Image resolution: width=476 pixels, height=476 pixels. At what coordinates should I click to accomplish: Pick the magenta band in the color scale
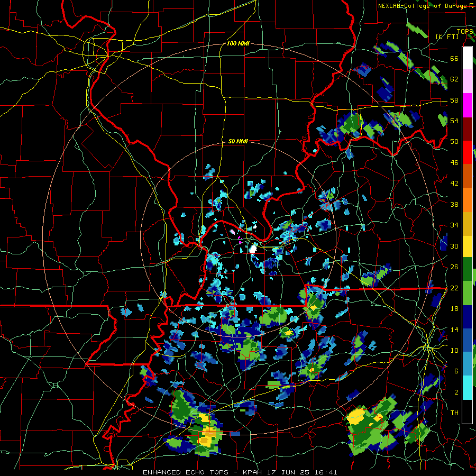point(467,105)
